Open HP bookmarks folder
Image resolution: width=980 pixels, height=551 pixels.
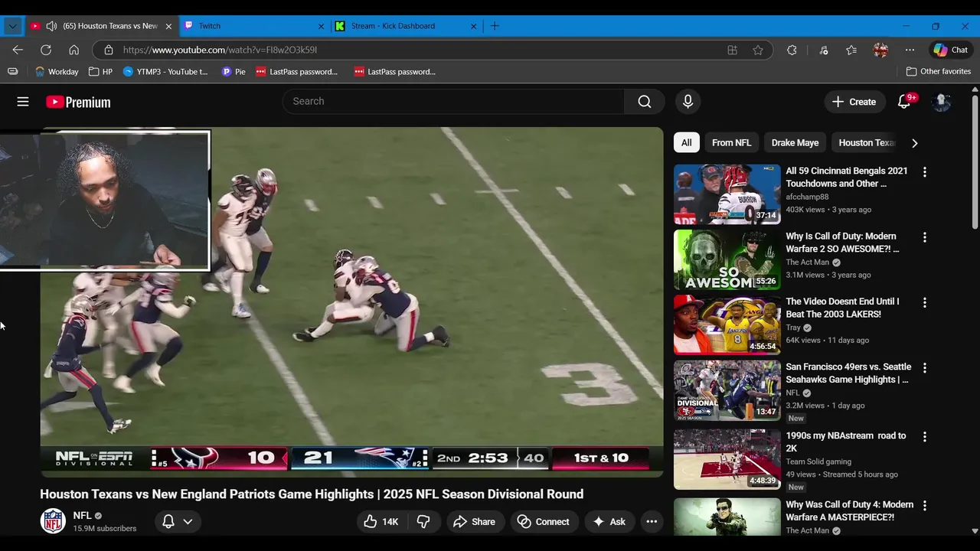100,71
